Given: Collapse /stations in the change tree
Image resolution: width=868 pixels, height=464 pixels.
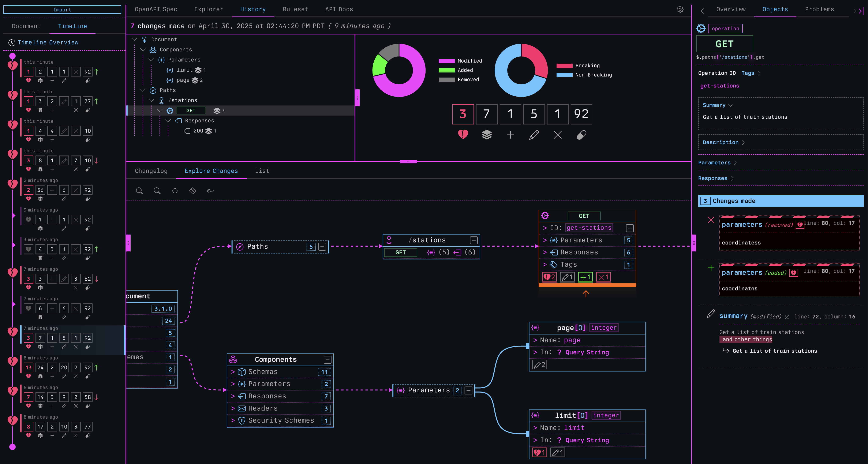Looking at the screenshot, I should [x=151, y=100].
